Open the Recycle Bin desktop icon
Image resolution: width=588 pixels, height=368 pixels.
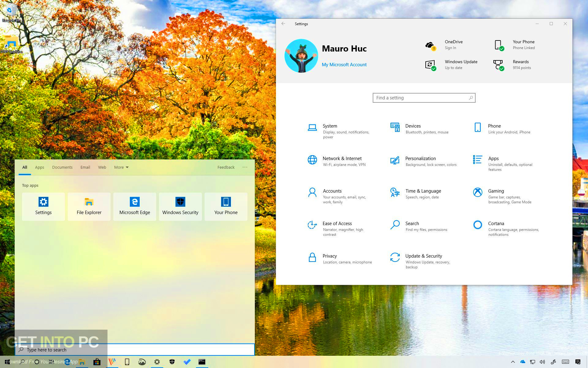point(12,13)
